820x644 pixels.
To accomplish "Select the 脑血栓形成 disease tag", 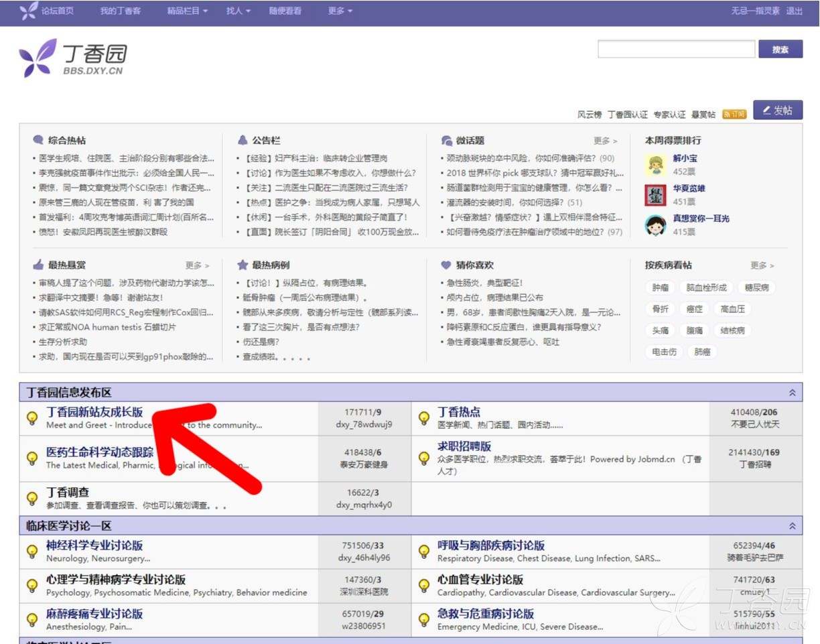I will pos(706,287).
